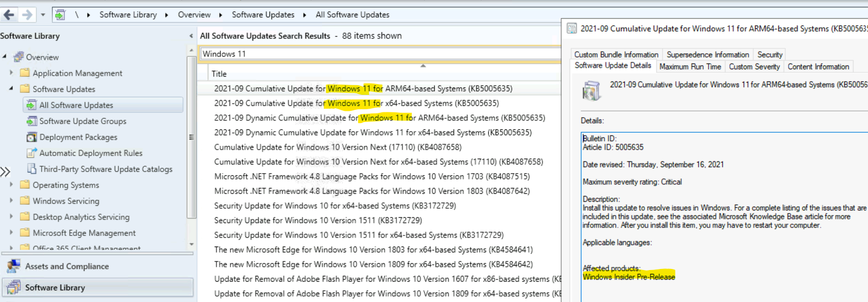Open the Assets and Compliance workspace
Viewport: 868px width, 302px height.
[x=97, y=266]
